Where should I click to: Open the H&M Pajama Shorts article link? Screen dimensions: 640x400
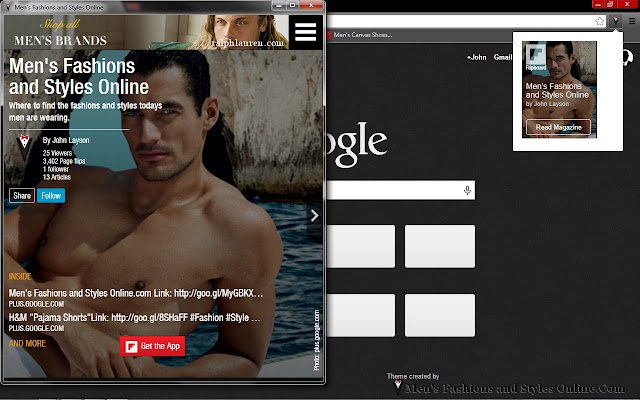[x=135, y=318]
